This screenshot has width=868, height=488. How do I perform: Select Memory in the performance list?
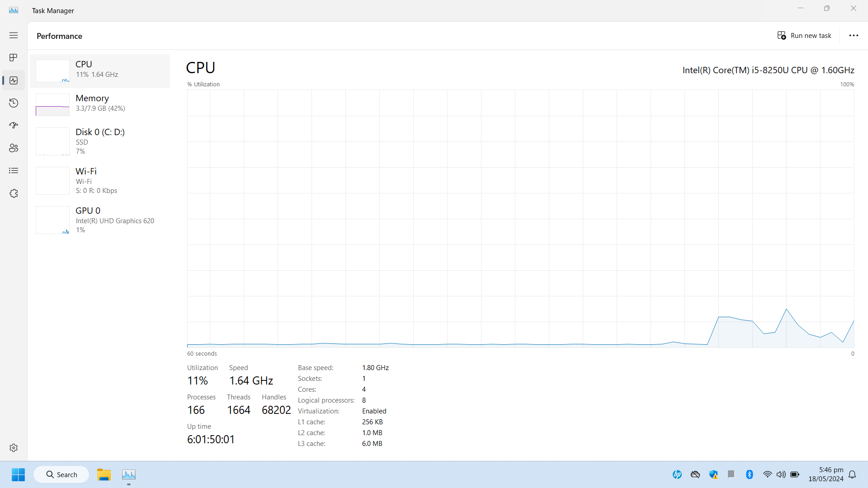(100, 105)
